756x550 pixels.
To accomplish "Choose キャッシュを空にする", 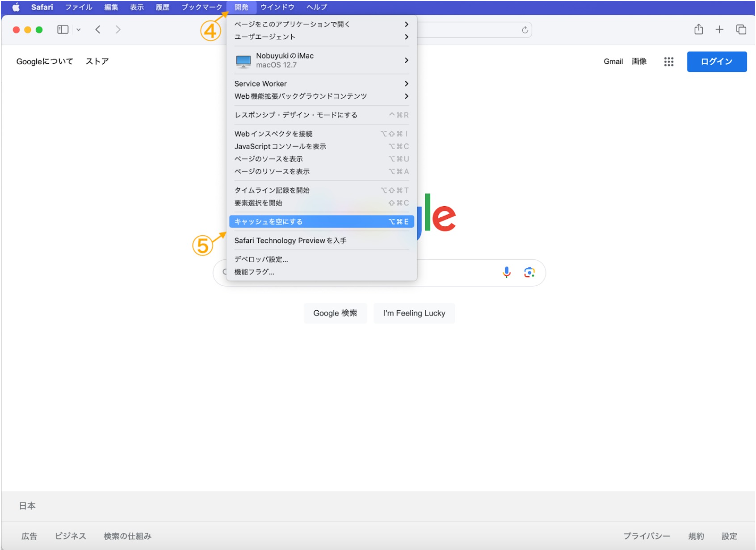I will (x=322, y=221).
